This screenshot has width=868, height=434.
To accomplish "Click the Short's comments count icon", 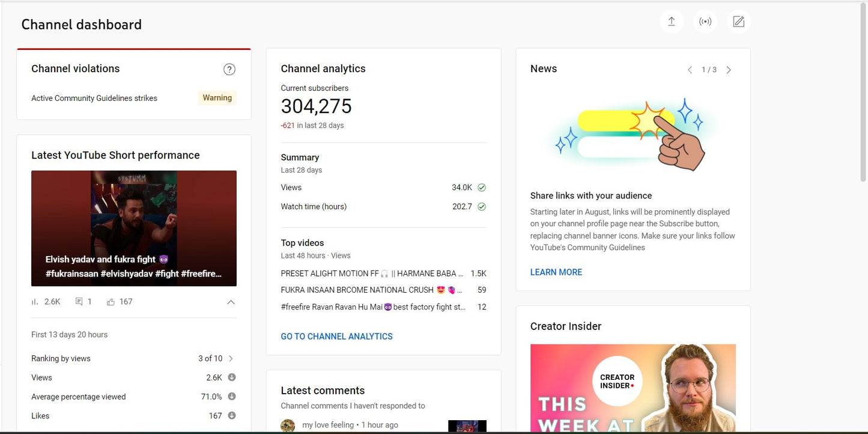I will click(x=79, y=302).
